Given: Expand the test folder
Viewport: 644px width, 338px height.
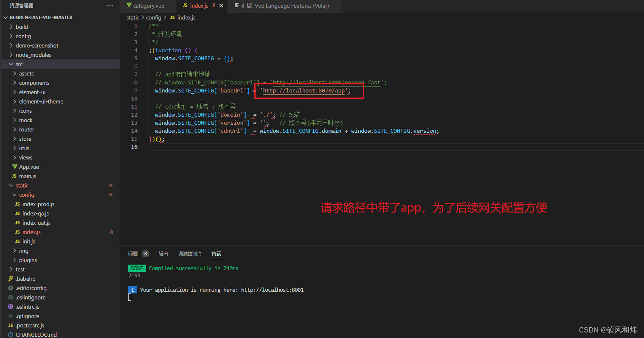Looking at the screenshot, I should (x=20, y=269).
